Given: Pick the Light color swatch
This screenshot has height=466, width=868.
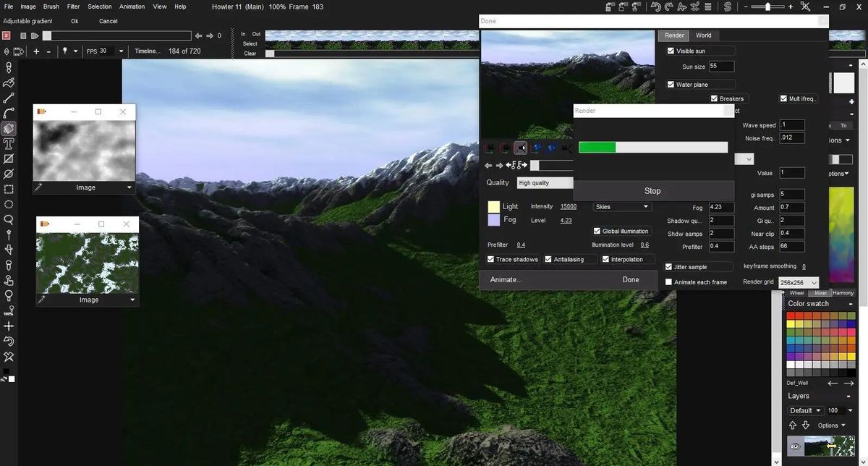Looking at the screenshot, I should 493,207.
